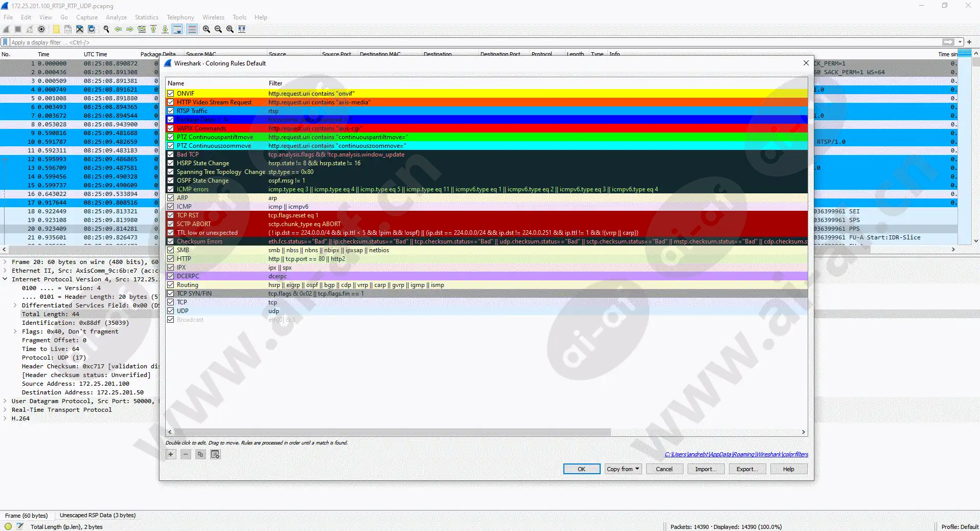Go to specified packet icon
980x531 pixels.
point(142,29)
